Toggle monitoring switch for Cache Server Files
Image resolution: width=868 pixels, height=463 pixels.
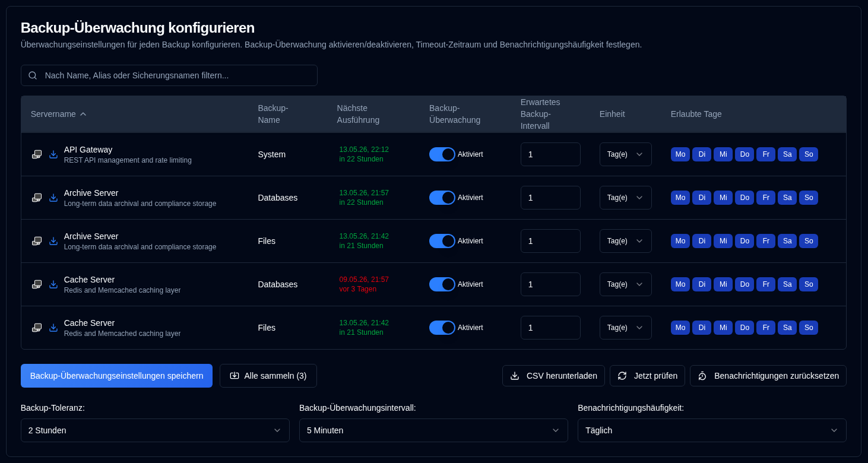pos(442,328)
